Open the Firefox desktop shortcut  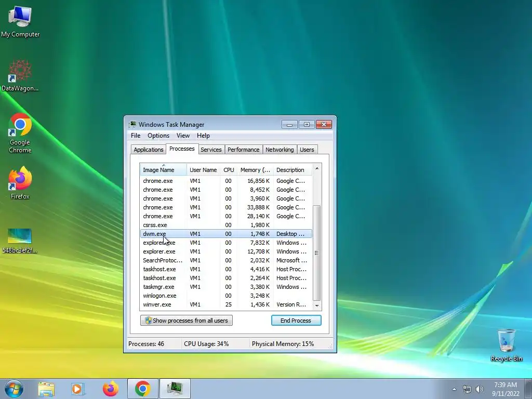pyautogui.click(x=20, y=183)
